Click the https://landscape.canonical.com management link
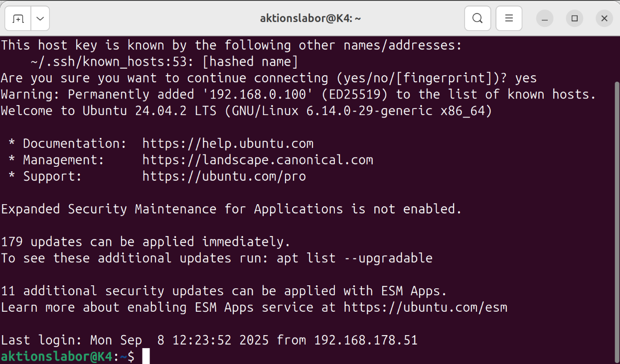620x364 pixels. (258, 160)
